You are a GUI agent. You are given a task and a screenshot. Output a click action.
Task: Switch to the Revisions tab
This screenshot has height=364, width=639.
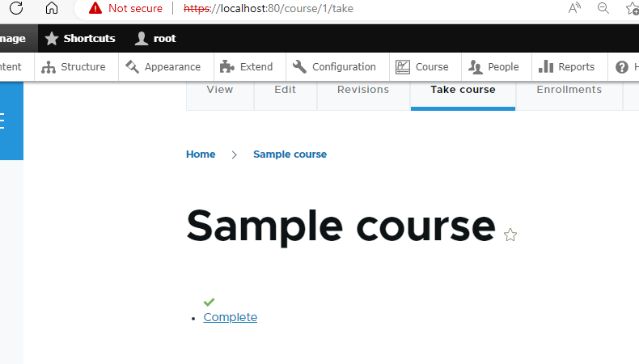[363, 90]
